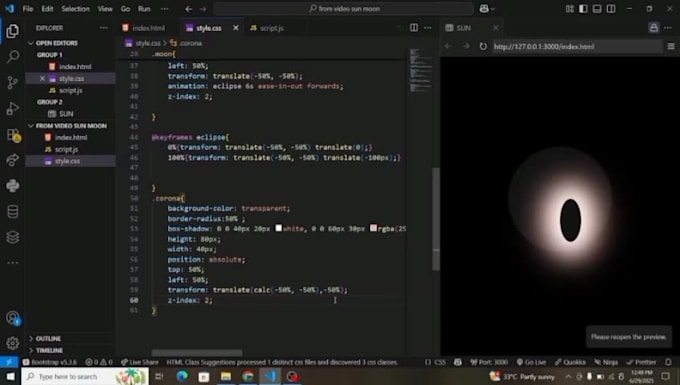The width and height of the screenshot is (680, 385).
Task: Open the Go menu
Action: 125,9
